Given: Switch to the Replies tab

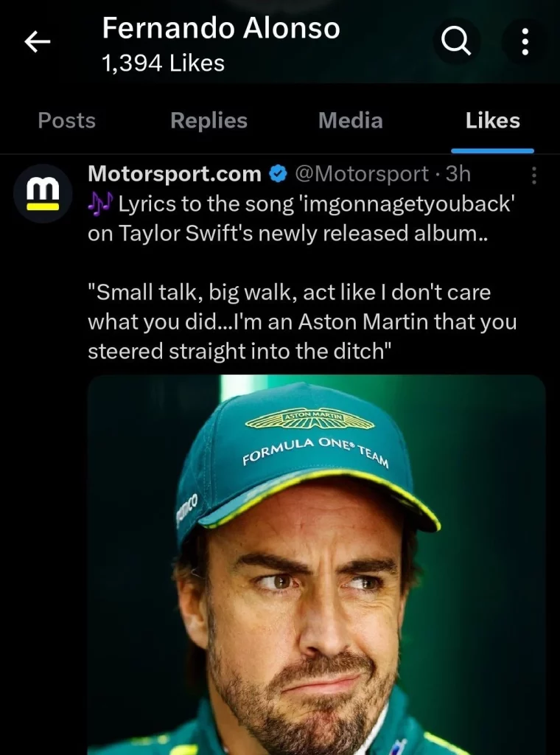Looking at the screenshot, I should click(x=209, y=120).
